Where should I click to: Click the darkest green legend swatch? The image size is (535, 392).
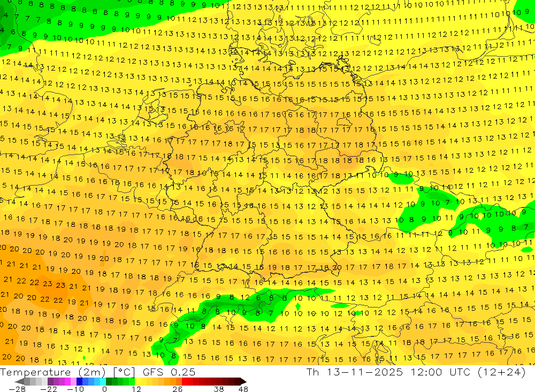click(x=109, y=381)
